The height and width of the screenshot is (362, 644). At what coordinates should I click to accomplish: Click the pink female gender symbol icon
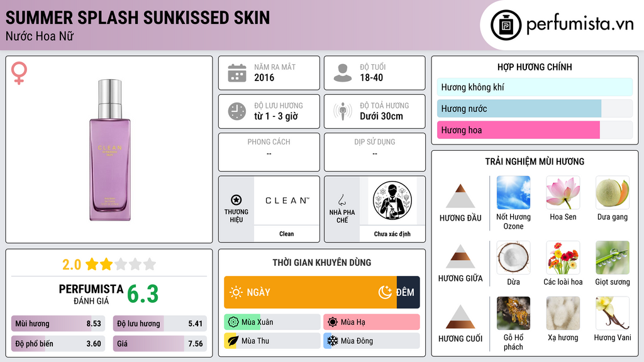tap(19, 73)
